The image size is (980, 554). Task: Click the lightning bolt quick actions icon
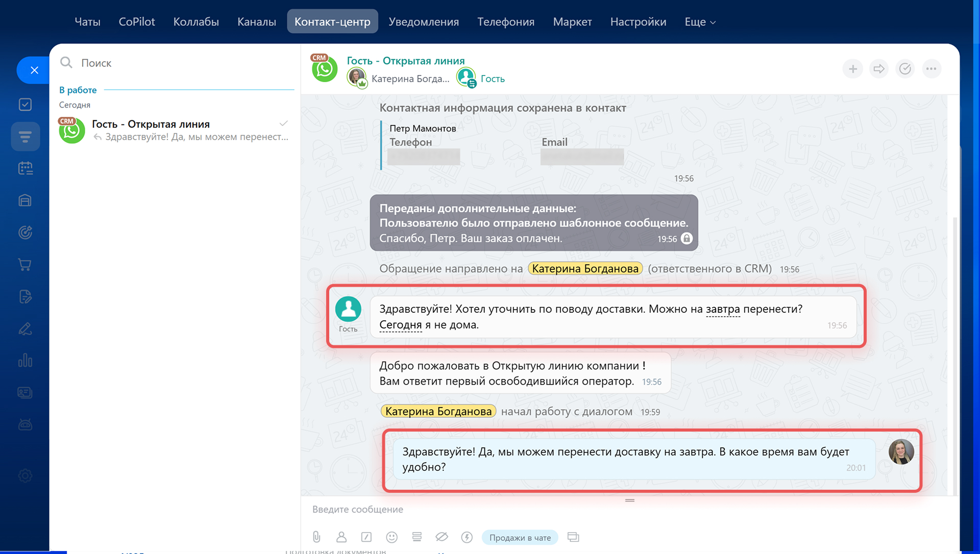click(x=467, y=537)
